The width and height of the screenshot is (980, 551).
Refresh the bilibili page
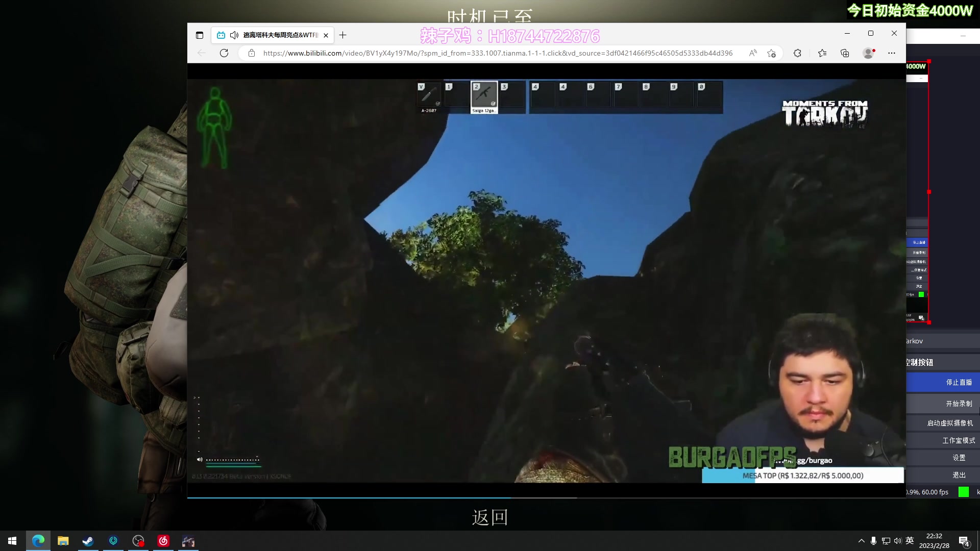(224, 53)
